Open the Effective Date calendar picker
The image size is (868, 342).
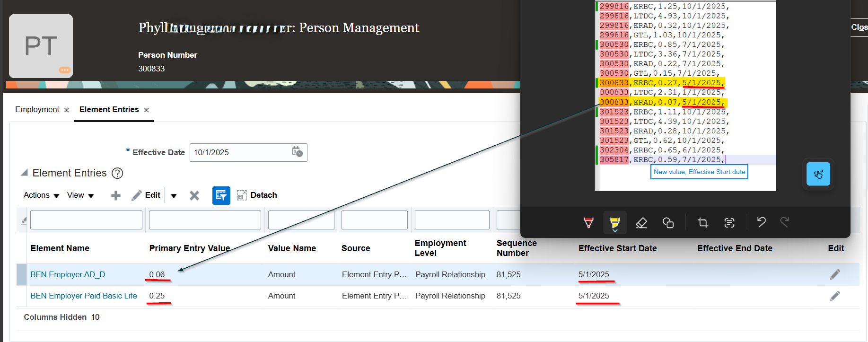[298, 152]
